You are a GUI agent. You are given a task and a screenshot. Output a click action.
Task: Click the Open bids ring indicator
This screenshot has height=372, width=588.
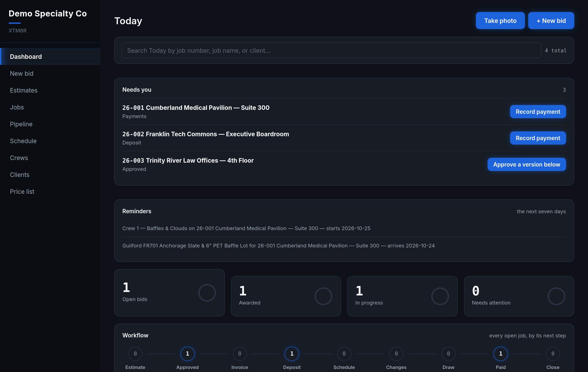[x=207, y=293]
